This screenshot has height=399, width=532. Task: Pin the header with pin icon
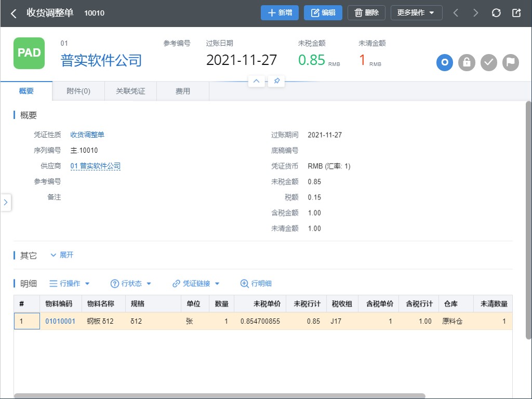(x=276, y=81)
